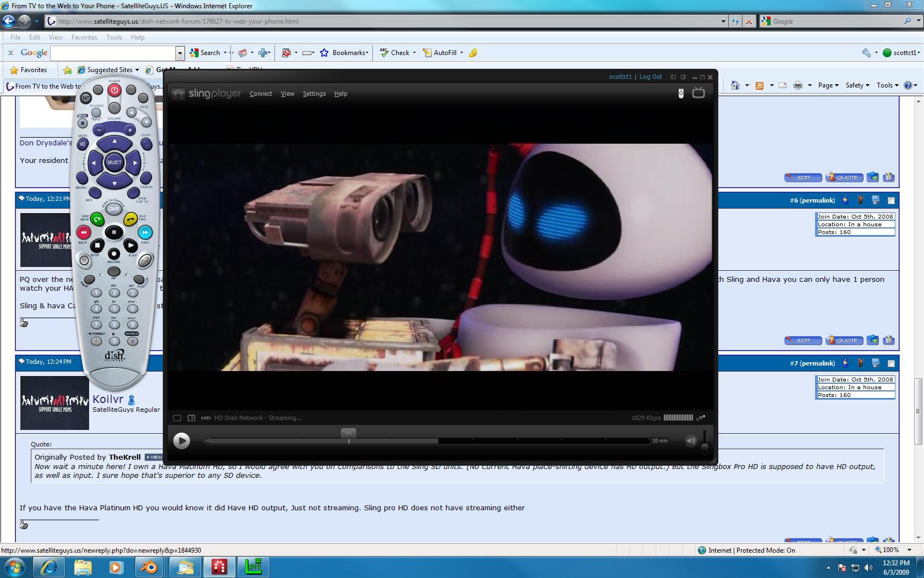
Task: Click the TV icon in SlingPlayer header
Action: point(698,92)
